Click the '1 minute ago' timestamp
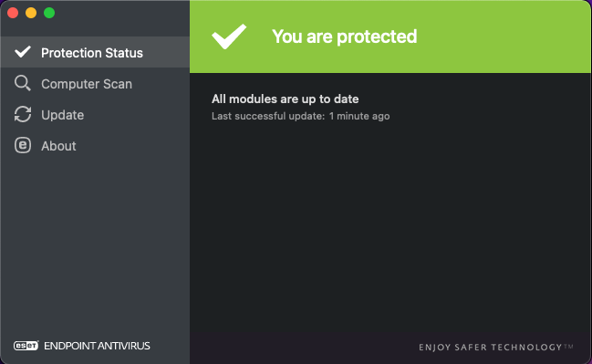This screenshot has width=592, height=364. (x=359, y=116)
